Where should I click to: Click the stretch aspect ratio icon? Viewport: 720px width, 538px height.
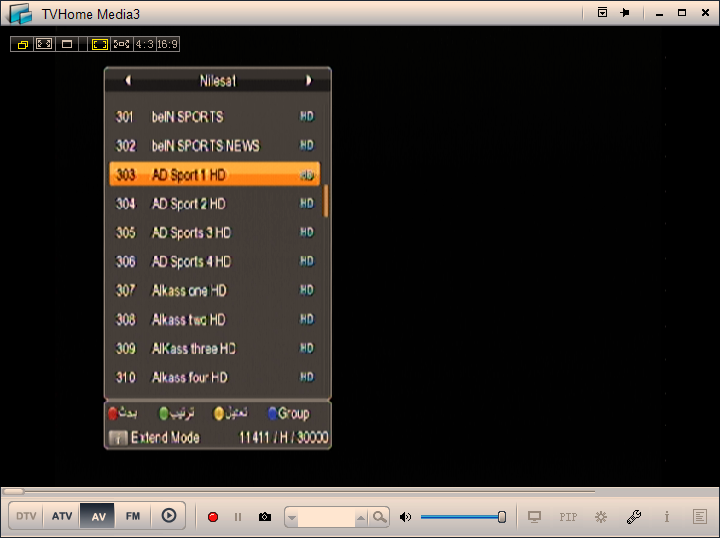(x=122, y=44)
